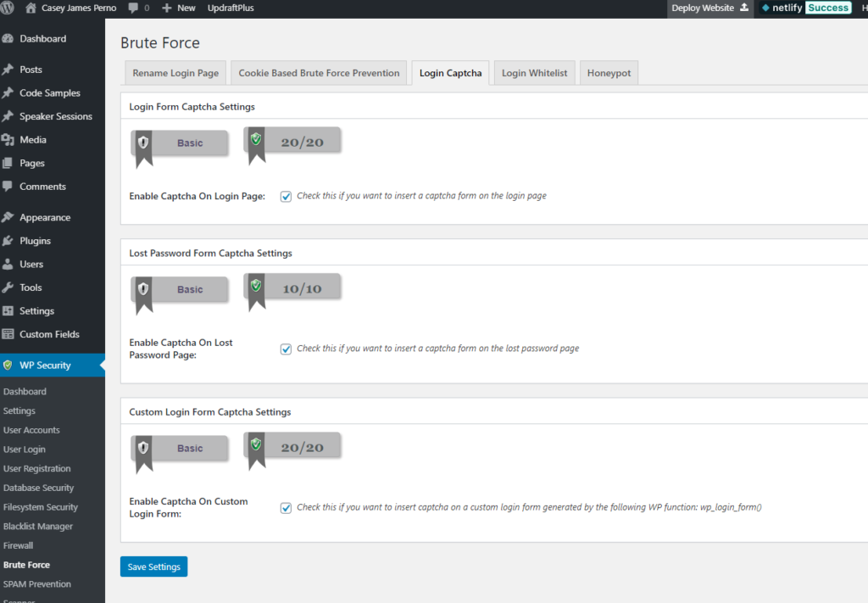Open SPAM Prevention submenu
Viewport: 868px width, 603px height.
pos(37,584)
